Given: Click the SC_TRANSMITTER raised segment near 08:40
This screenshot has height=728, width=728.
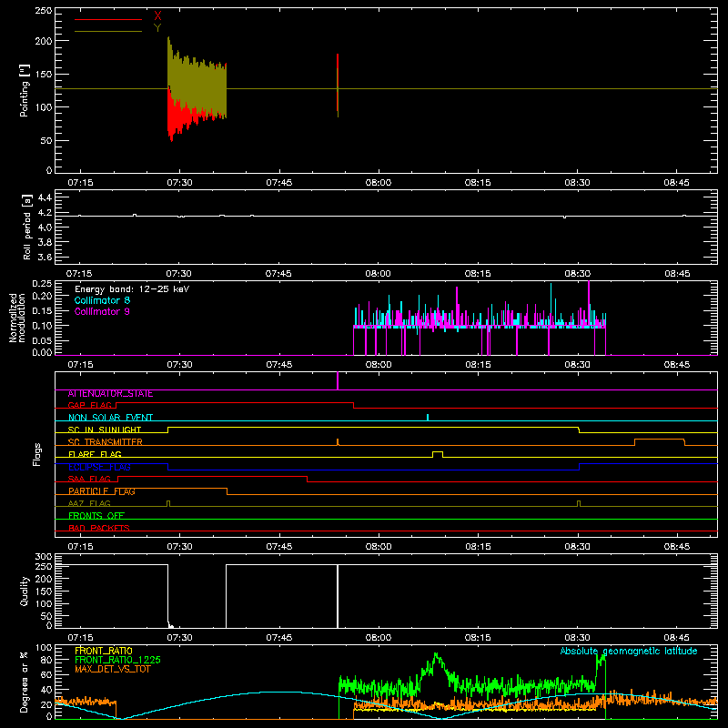Looking at the screenshot, I should coord(659,441).
